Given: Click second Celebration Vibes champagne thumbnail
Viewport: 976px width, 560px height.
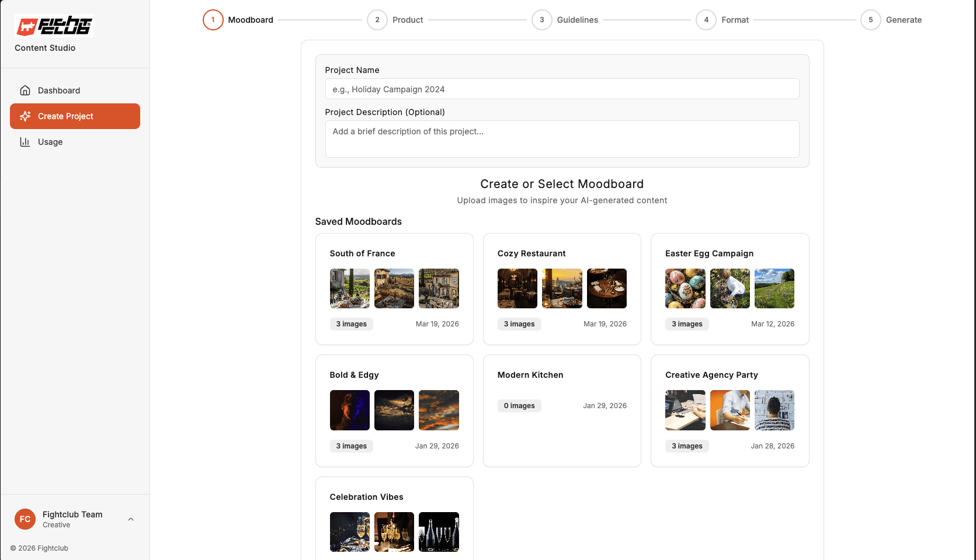Looking at the screenshot, I should (x=394, y=532).
